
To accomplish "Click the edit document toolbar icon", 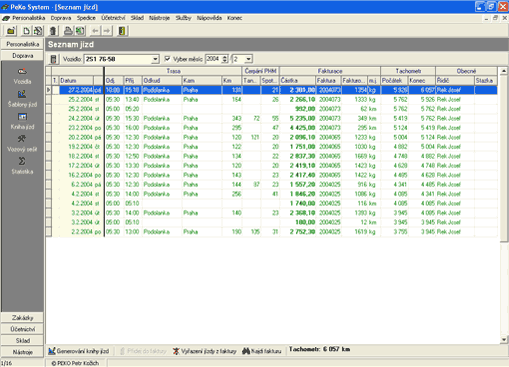I will (x=38, y=31).
